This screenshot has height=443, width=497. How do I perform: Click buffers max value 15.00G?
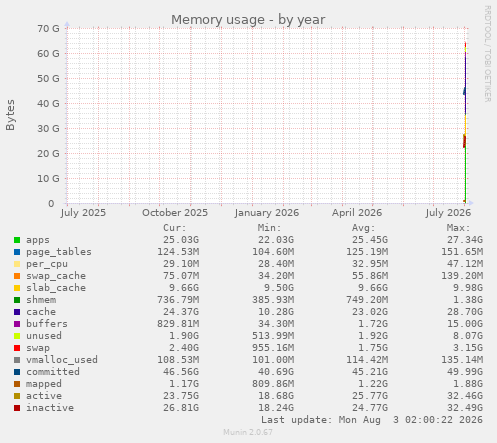click(465, 324)
